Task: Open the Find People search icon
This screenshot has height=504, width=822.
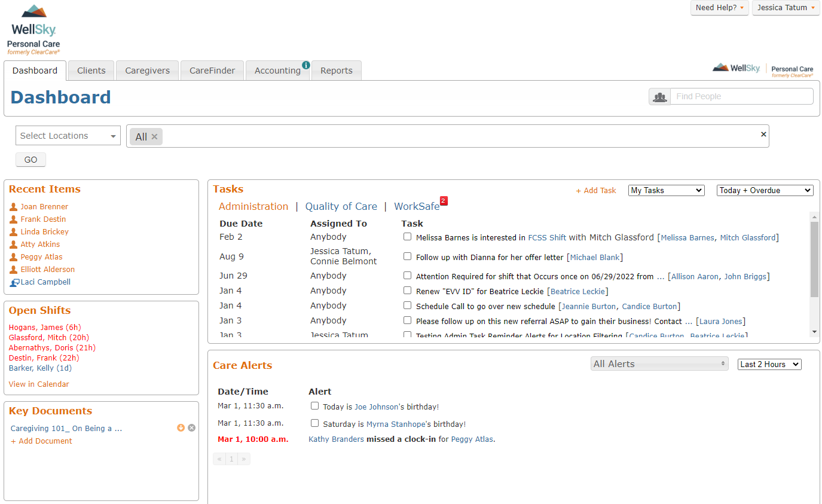Action: click(x=659, y=96)
